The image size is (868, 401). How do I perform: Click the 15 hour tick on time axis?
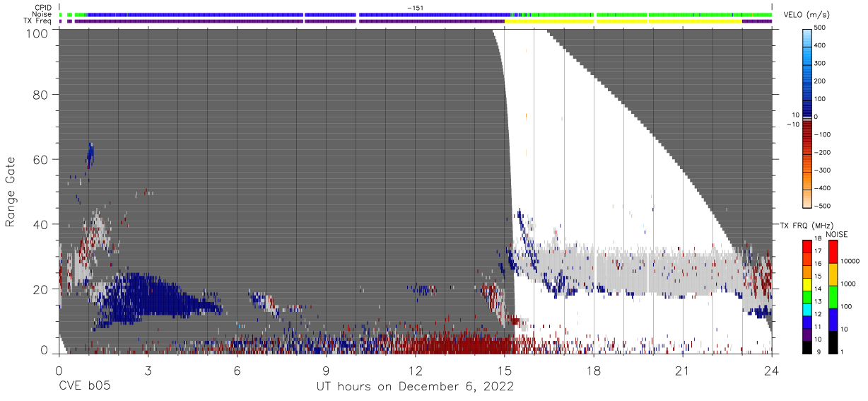click(x=505, y=369)
